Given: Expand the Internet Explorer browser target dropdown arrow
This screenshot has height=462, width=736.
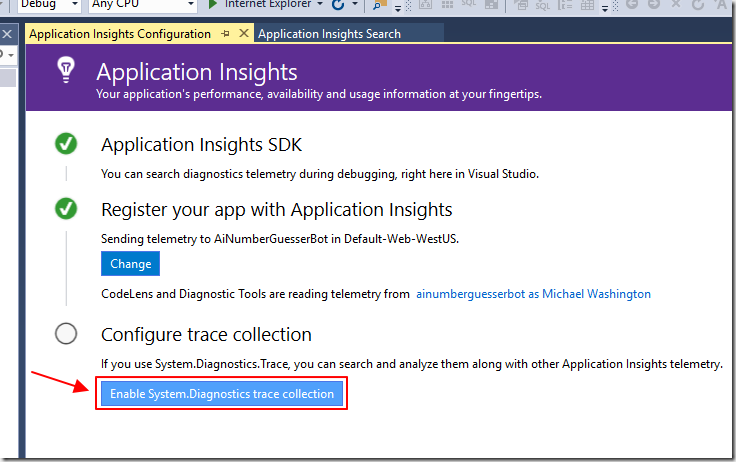Looking at the screenshot, I should tap(320, 4).
